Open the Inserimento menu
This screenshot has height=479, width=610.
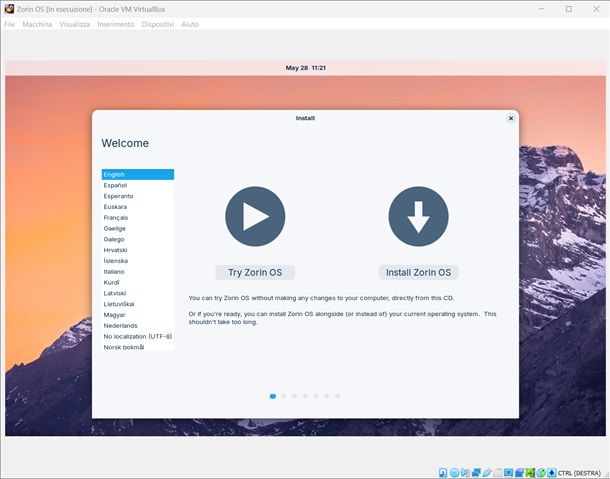[x=116, y=24]
